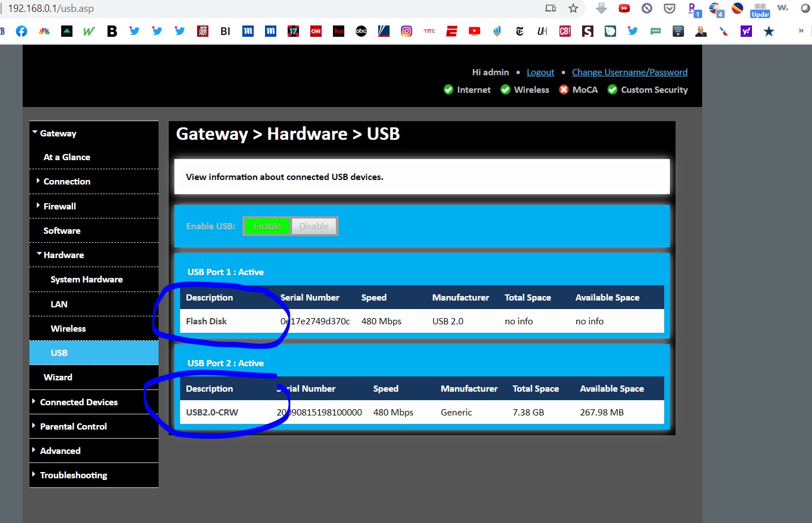Click the cast/devices icon in address bar

click(x=550, y=8)
